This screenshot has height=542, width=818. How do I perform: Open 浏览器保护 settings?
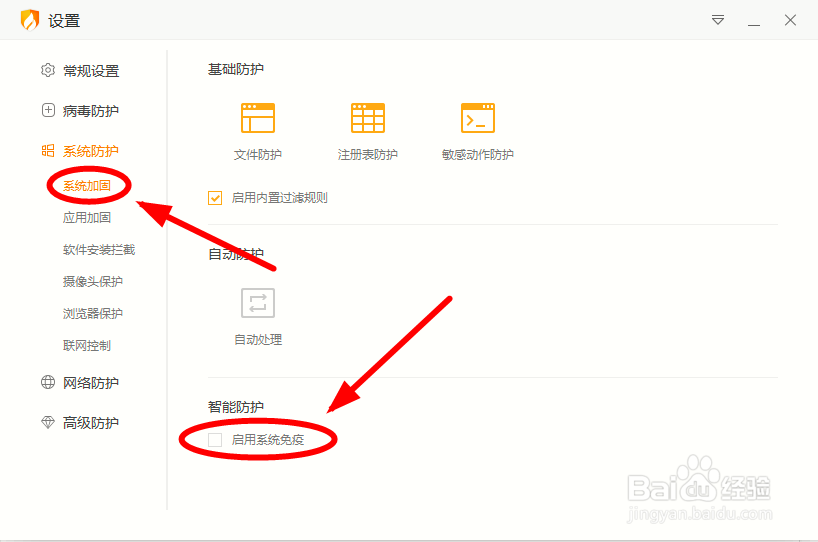(93, 314)
